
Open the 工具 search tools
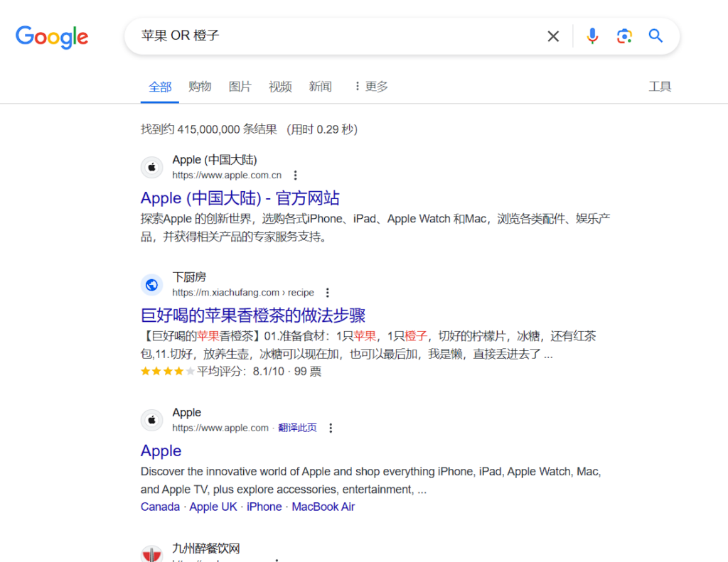659,86
